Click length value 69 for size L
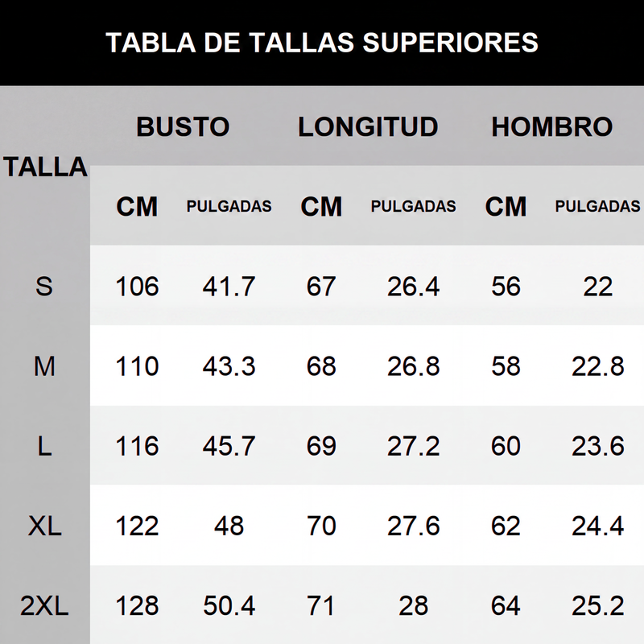 [x=321, y=446]
